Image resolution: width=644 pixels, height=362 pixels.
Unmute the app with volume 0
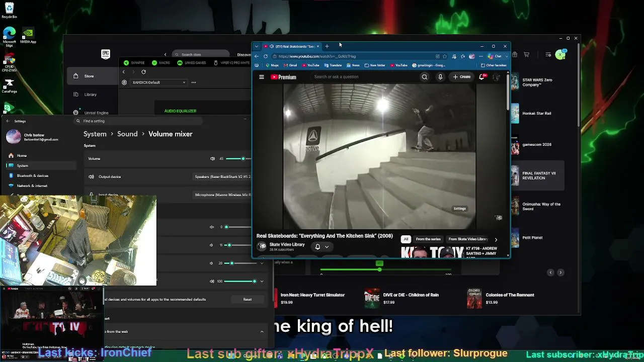(212, 227)
